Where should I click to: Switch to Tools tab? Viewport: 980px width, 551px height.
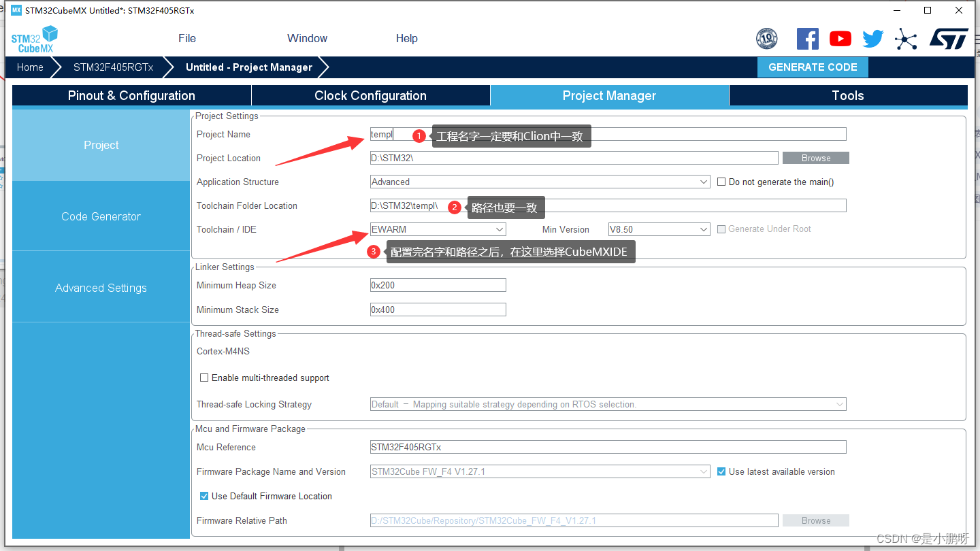(848, 95)
